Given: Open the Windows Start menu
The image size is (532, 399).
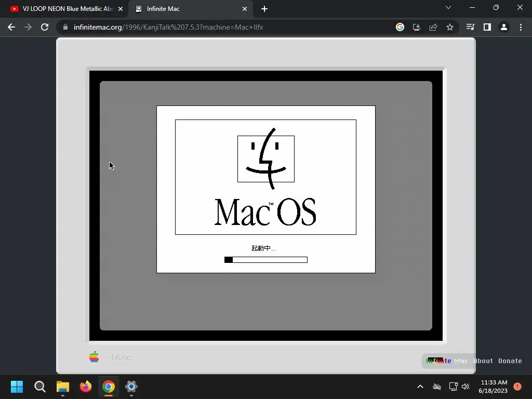Looking at the screenshot, I should click(17, 387).
